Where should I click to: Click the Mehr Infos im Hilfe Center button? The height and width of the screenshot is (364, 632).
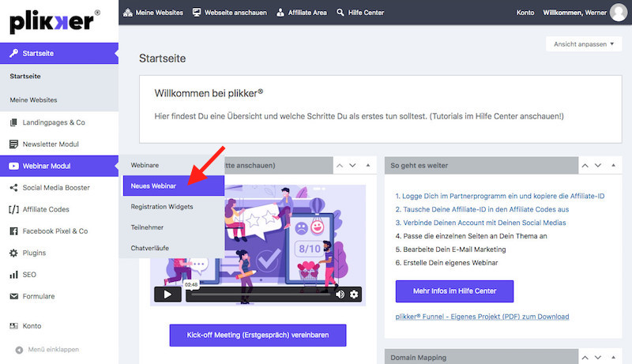pos(454,291)
